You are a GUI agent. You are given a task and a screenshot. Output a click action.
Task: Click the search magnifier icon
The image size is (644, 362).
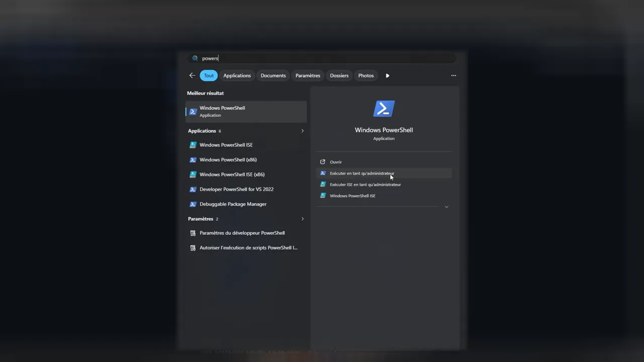click(x=195, y=58)
